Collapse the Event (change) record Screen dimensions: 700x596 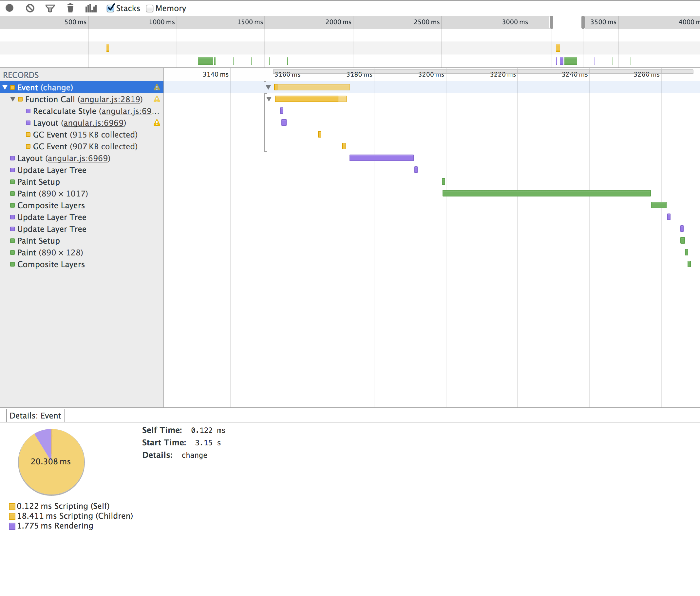(x=5, y=87)
